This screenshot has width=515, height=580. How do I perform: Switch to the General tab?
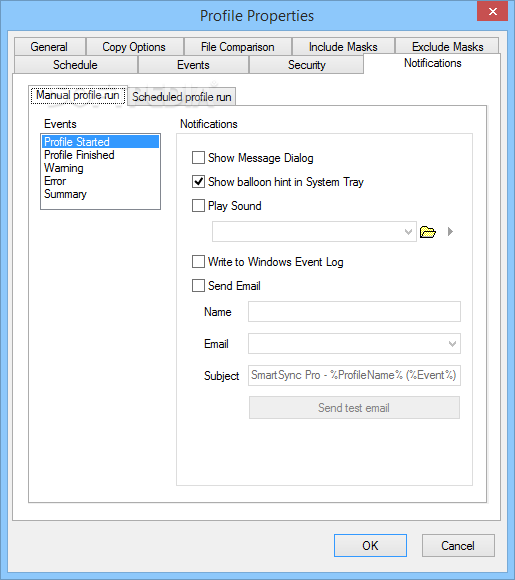(x=50, y=47)
